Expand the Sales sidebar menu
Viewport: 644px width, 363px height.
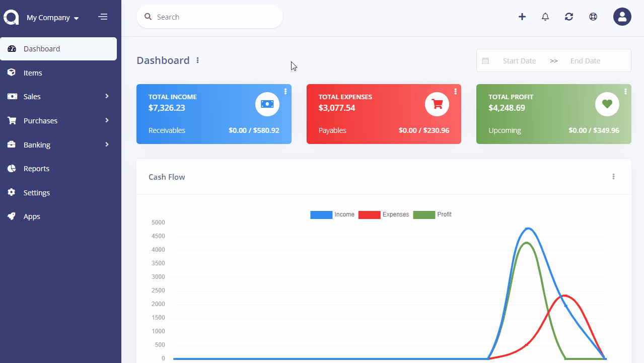pyautogui.click(x=58, y=97)
